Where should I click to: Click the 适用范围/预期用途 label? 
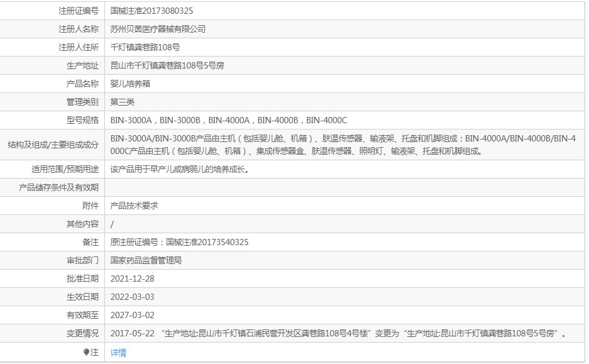(x=65, y=169)
